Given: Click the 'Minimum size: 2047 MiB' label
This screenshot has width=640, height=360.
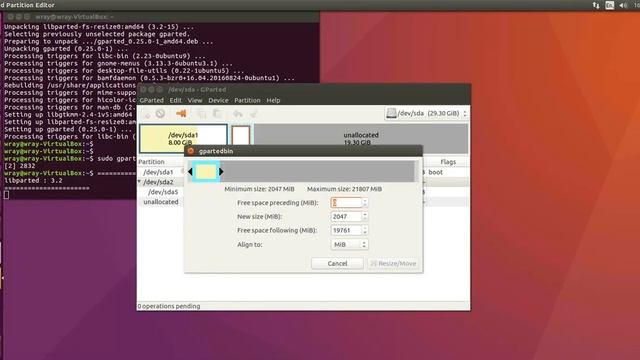Looking at the screenshot, I should click(x=259, y=189).
